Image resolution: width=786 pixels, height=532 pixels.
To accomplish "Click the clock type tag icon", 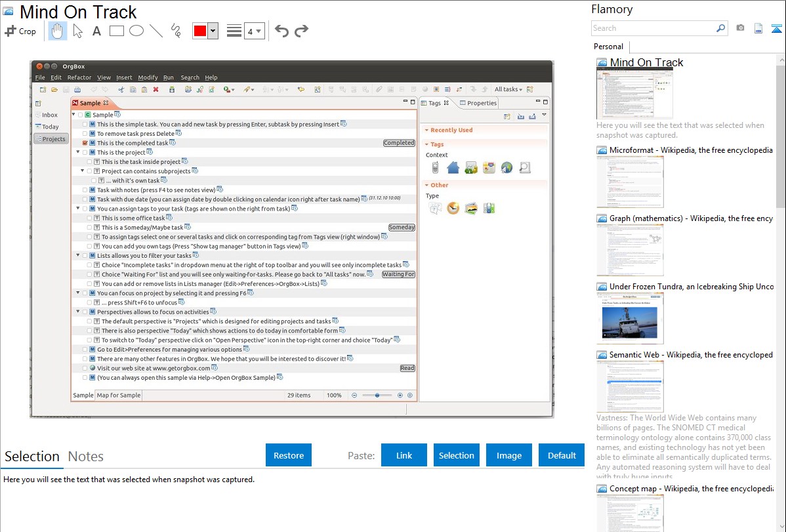I will click(453, 208).
